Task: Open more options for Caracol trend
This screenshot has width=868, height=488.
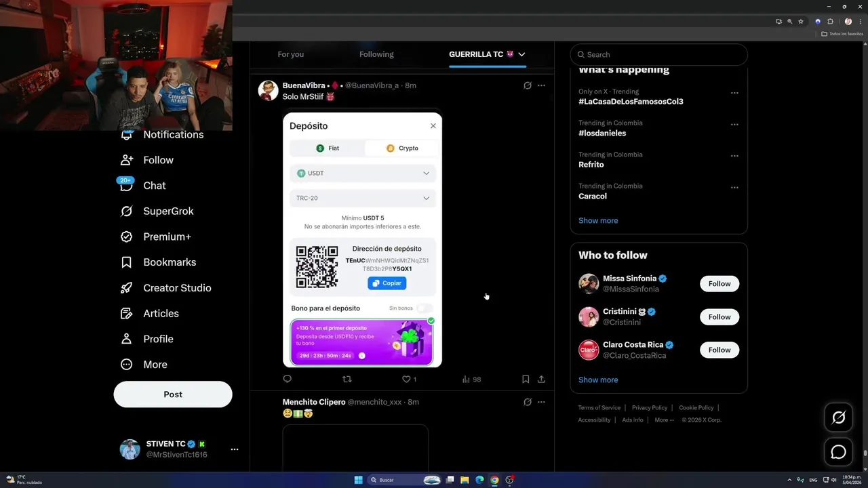Action: point(734,188)
